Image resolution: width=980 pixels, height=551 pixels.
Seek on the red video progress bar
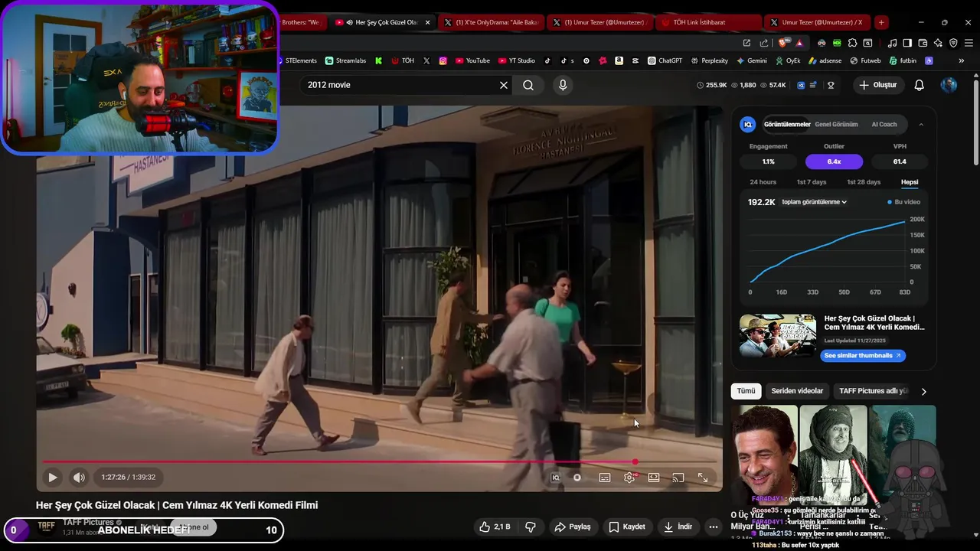coord(379,461)
